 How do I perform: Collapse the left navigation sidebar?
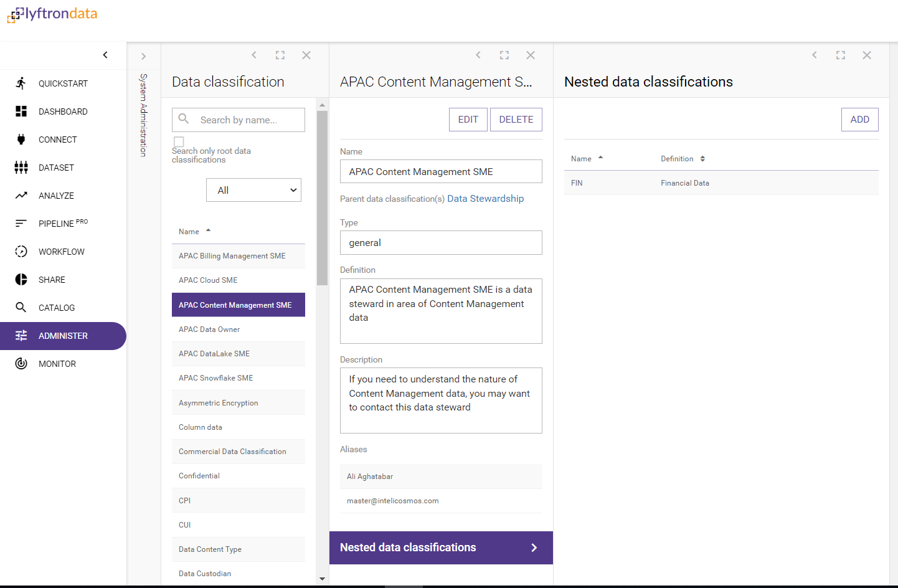[x=105, y=55]
